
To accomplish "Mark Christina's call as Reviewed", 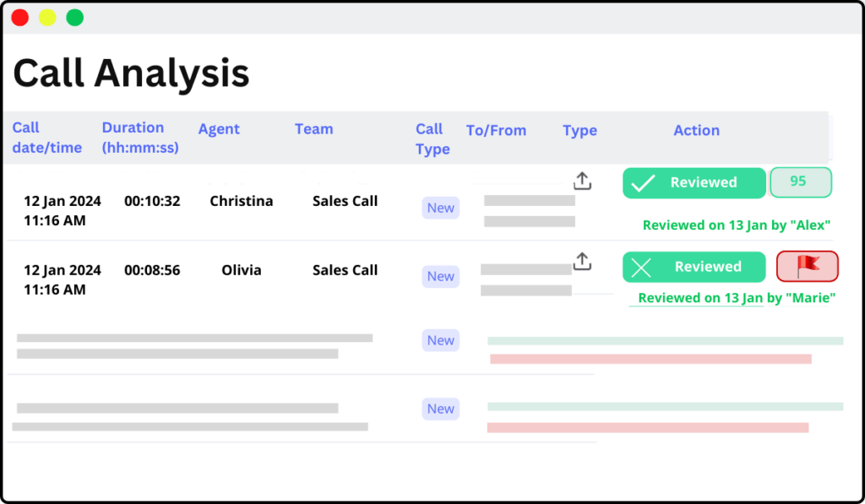I will pyautogui.click(x=694, y=182).
